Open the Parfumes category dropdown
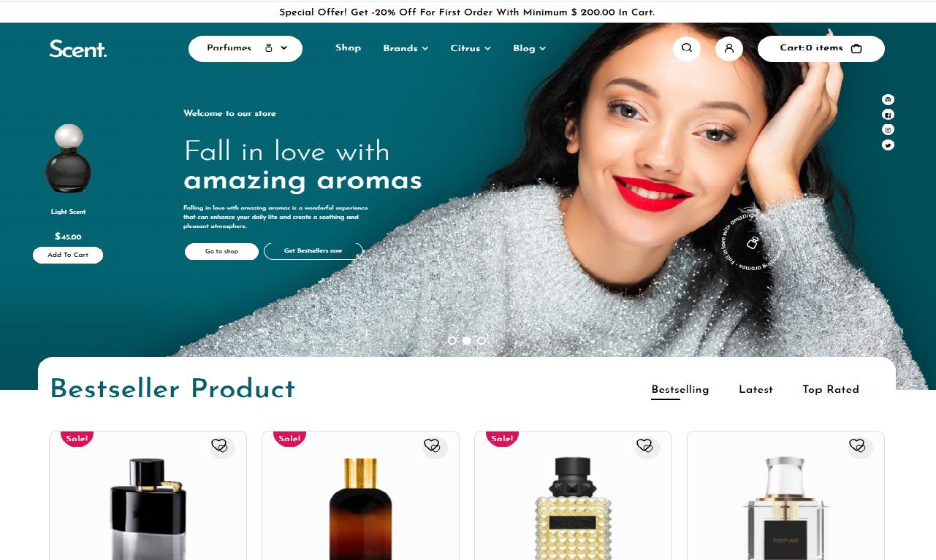 (246, 48)
